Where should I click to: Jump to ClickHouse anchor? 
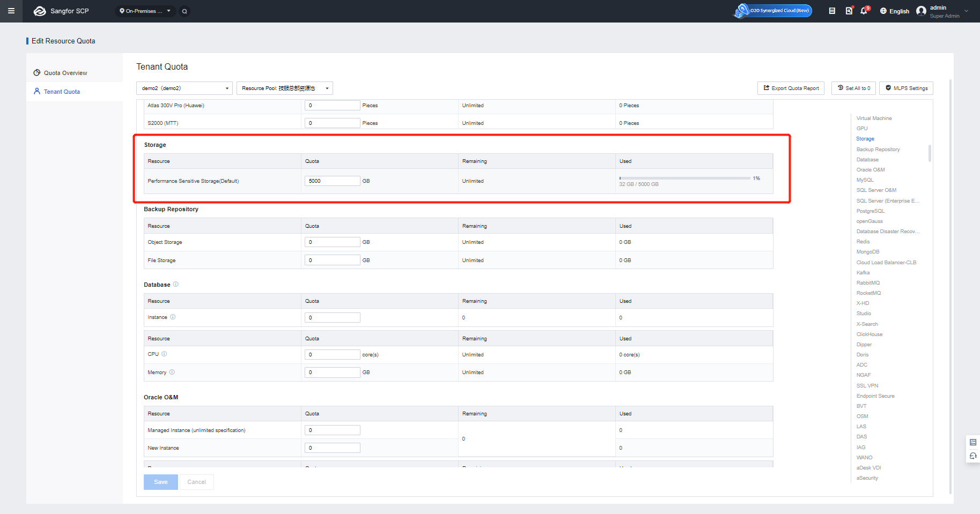pyautogui.click(x=870, y=334)
